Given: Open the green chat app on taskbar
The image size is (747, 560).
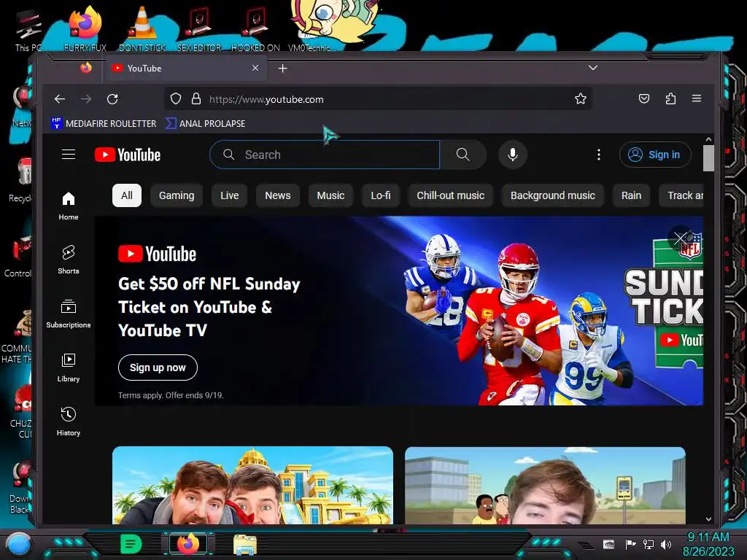Looking at the screenshot, I should 131,544.
